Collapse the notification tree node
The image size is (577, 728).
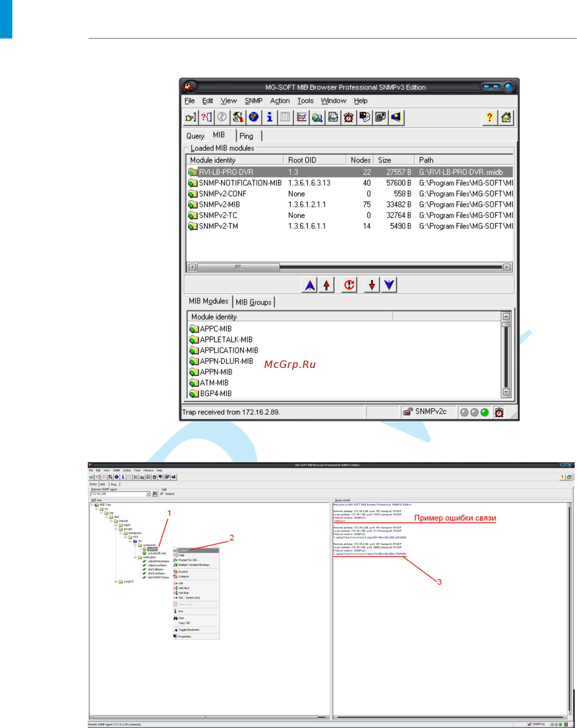coord(135,558)
